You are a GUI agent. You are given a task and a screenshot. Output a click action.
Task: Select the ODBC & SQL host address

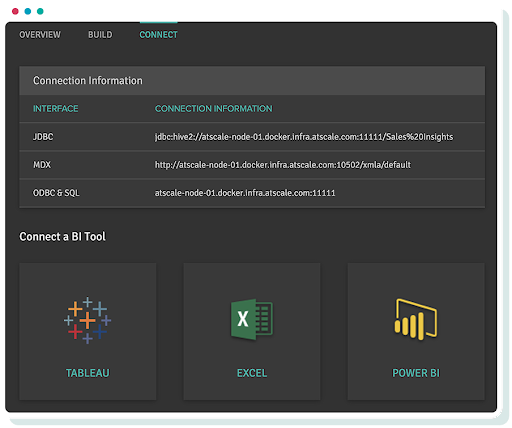245,193
